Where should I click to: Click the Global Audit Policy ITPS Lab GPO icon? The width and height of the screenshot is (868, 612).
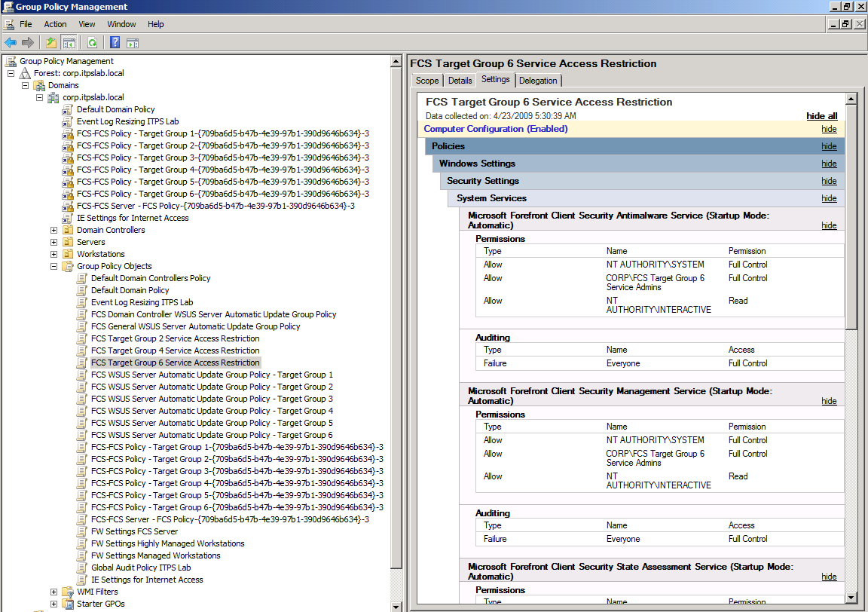pyautogui.click(x=82, y=568)
